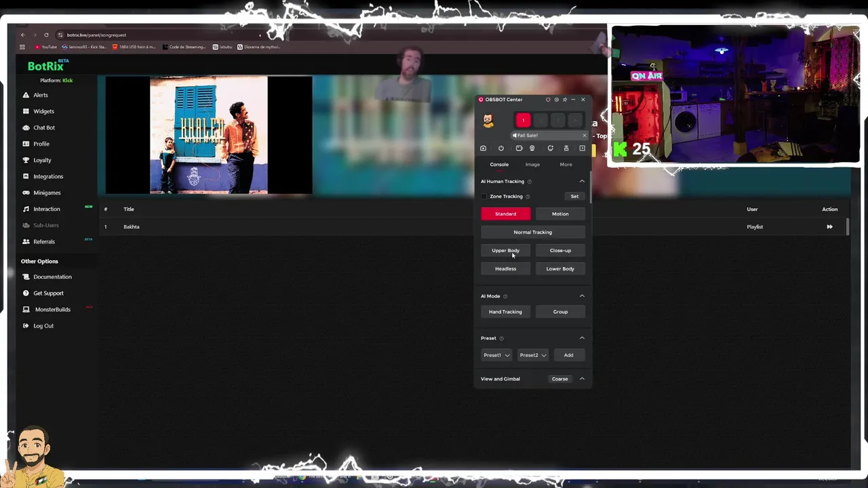Toggle Hand Tracking AI mode
The width and height of the screenshot is (868, 488).
pyautogui.click(x=505, y=312)
